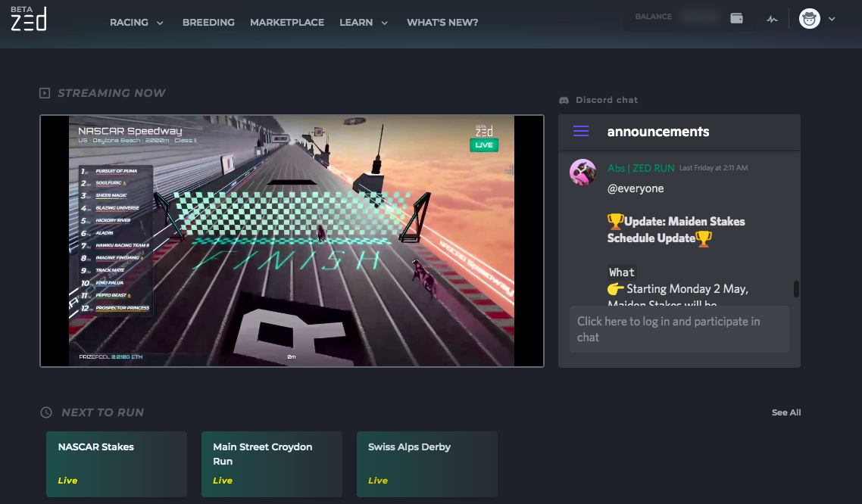Click the live race stream video
Screen dimensions: 862x504
coord(292,241)
